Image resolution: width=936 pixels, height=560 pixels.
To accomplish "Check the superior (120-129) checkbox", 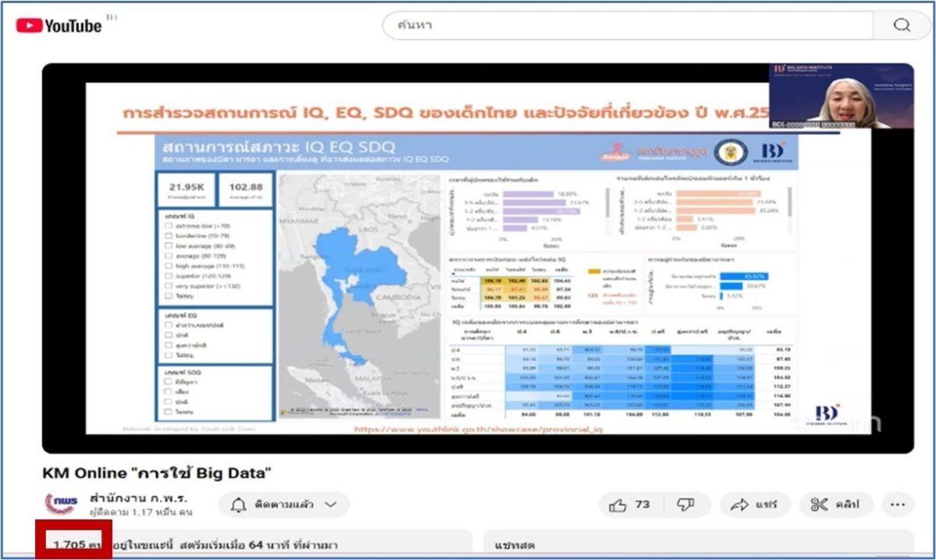I will click(x=168, y=276).
